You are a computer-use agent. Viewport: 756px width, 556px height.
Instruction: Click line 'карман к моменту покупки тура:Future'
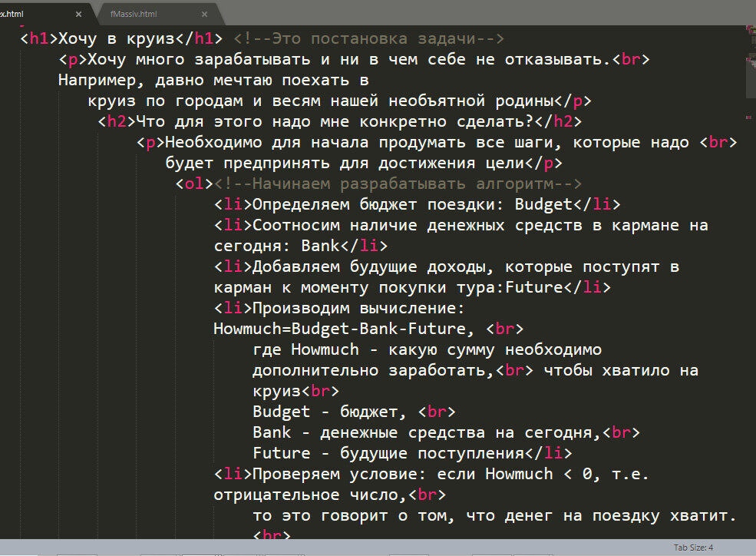(412, 287)
